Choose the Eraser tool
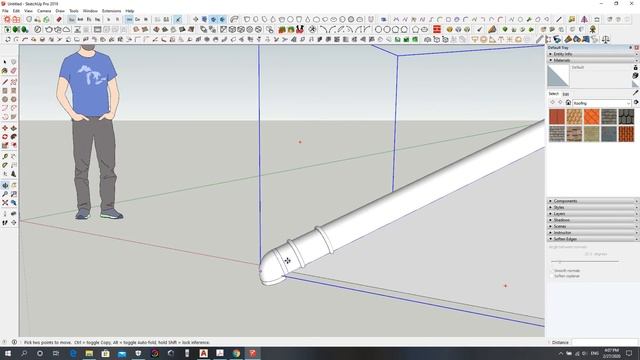This screenshot has height=360, width=640. coord(13,71)
